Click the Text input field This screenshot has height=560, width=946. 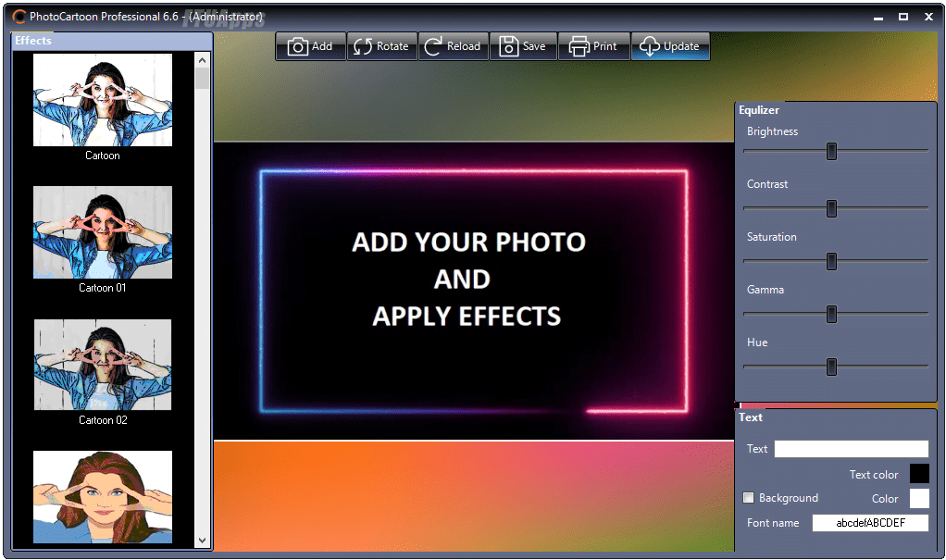coord(852,448)
